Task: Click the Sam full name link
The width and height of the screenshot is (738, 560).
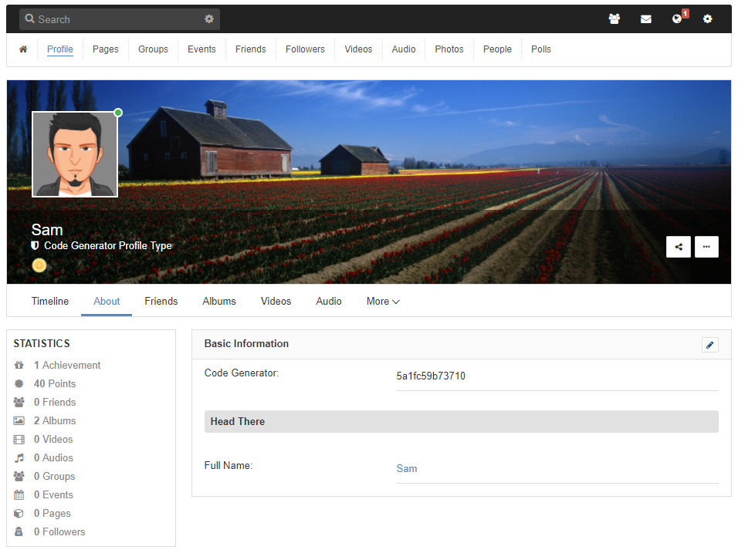Action: (407, 469)
